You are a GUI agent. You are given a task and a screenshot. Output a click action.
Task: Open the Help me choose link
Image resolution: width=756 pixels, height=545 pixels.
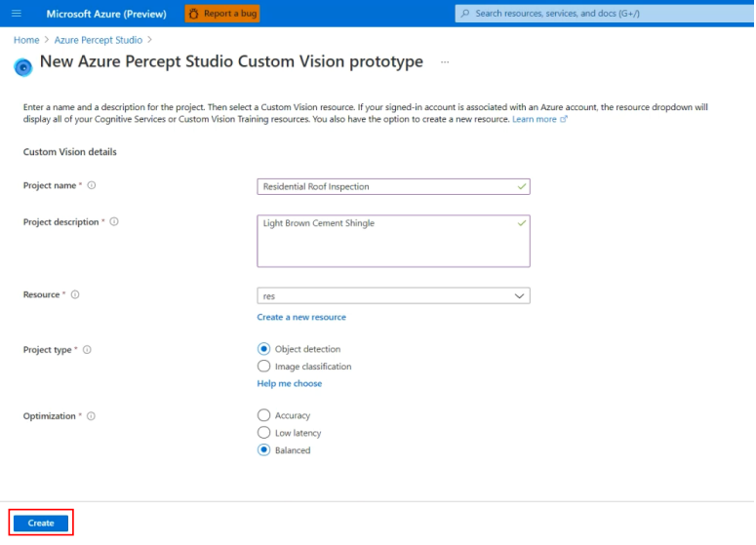tap(290, 383)
